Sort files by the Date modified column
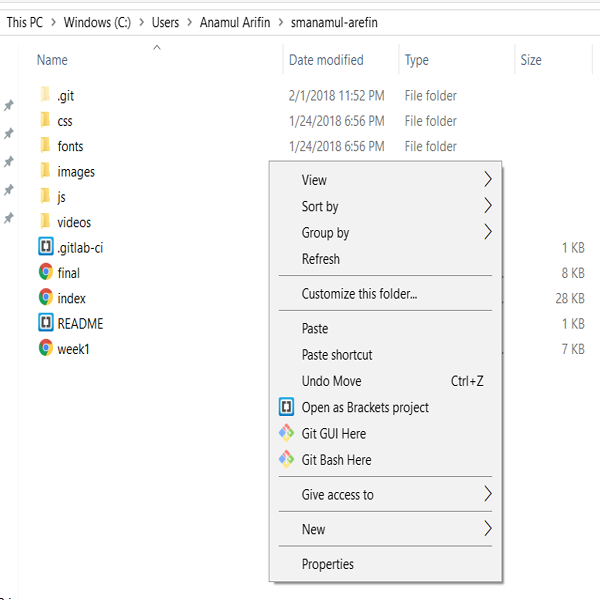The width and height of the screenshot is (600, 600). tap(326, 60)
